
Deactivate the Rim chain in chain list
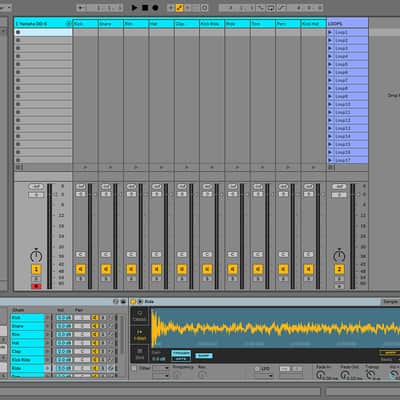(x=95, y=334)
